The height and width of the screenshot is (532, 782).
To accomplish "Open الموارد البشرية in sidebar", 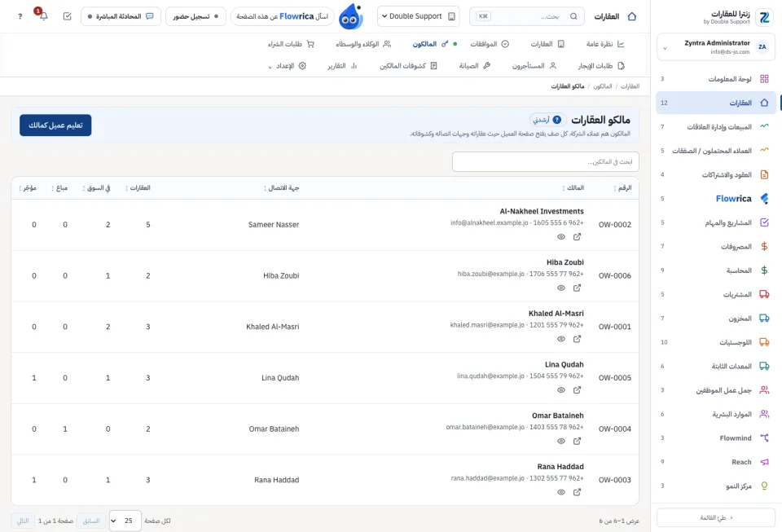I will [x=716, y=414].
